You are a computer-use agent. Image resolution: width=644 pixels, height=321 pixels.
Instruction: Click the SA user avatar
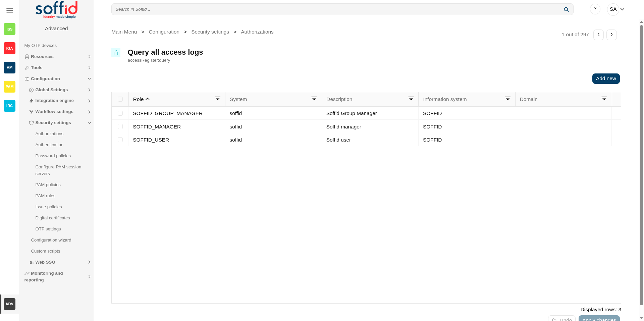[613, 9]
